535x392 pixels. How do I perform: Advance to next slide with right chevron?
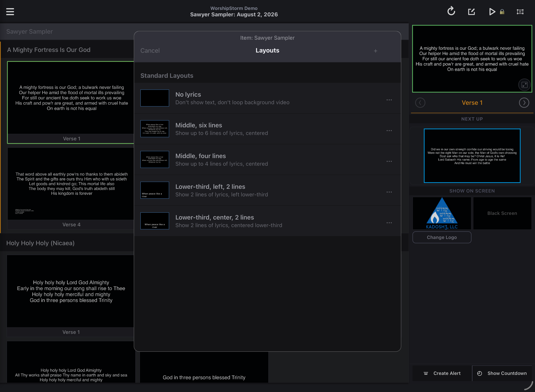click(x=524, y=103)
